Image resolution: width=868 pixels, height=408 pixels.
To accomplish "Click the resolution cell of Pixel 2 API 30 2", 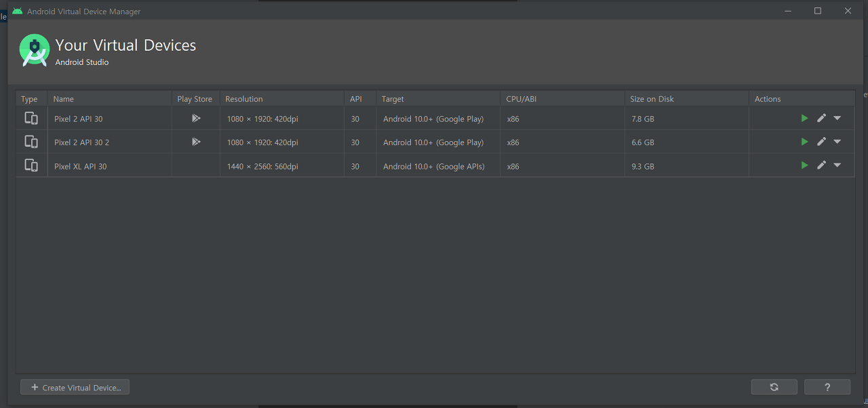I will [x=282, y=142].
